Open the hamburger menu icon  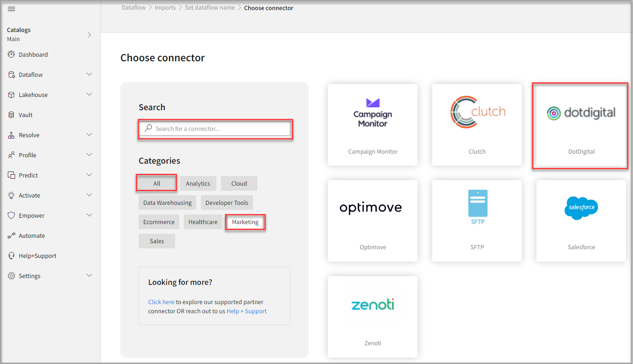click(x=11, y=9)
